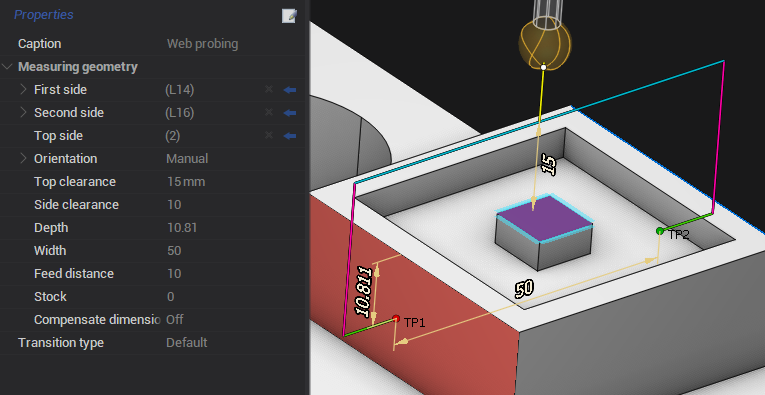Click the yellow probe ball tip
This screenshot has height=395, width=765.
coord(544,45)
